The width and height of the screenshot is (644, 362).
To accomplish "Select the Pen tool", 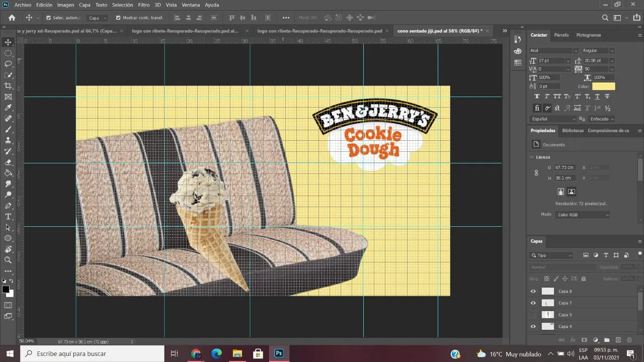I will (x=8, y=206).
